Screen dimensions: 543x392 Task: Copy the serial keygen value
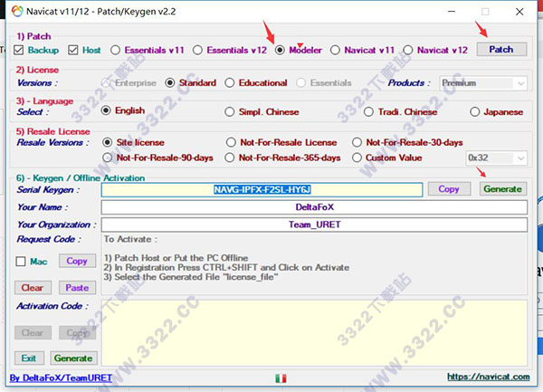pos(449,189)
